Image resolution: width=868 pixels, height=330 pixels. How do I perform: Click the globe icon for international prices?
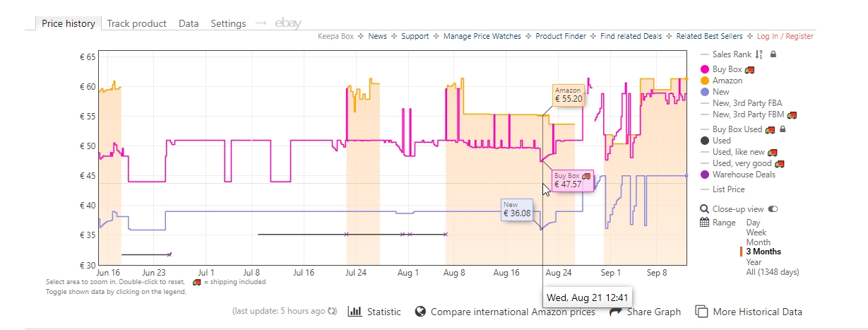[x=420, y=312]
